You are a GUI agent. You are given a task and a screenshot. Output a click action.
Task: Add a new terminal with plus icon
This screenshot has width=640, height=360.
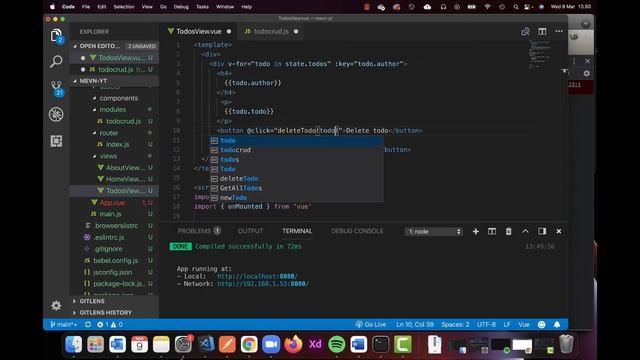pyautogui.click(x=476, y=231)
